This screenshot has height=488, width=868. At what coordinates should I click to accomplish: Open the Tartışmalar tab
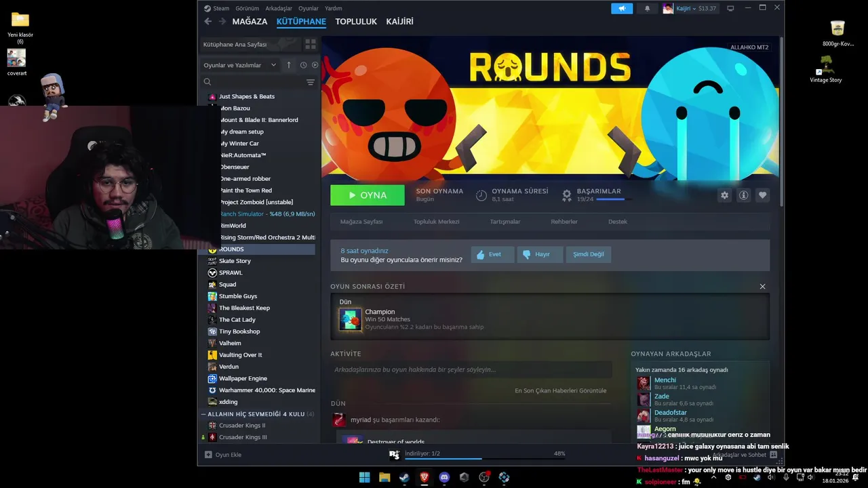click(x=505, y=222)
